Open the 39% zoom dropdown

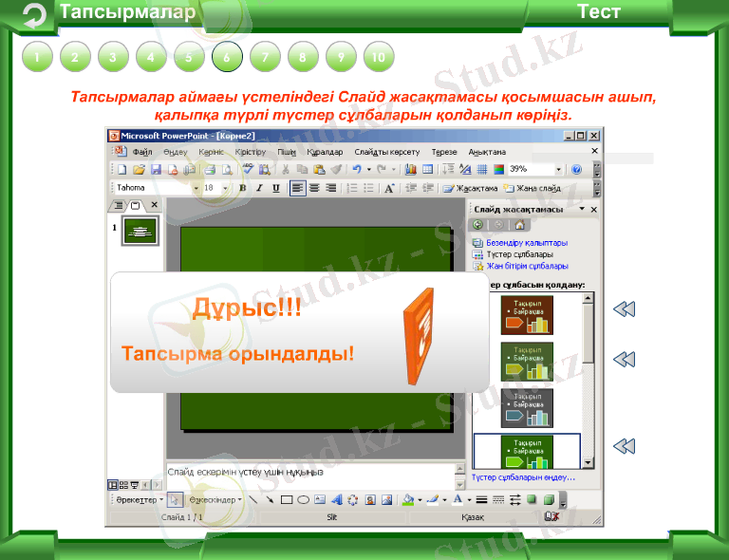559,170
